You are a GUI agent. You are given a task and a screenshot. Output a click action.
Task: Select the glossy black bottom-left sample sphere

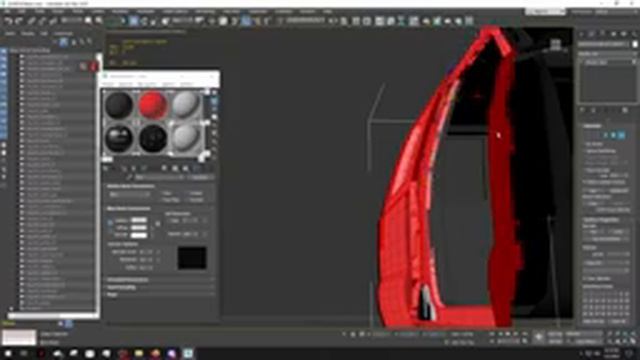coord(119,138)
